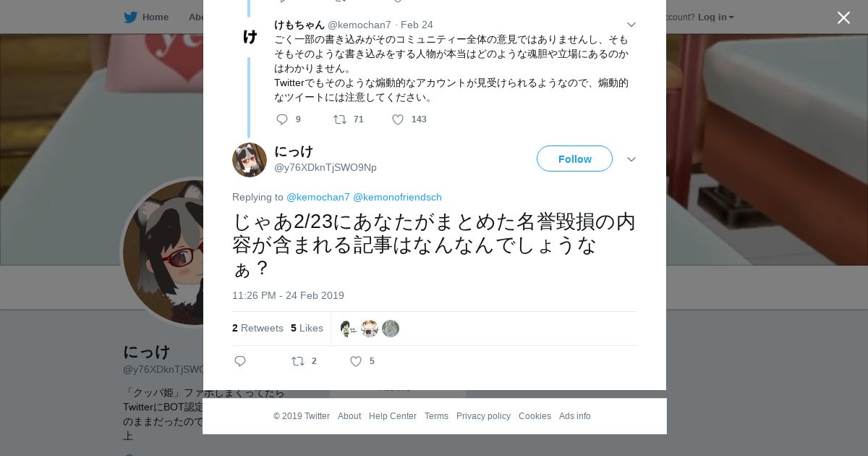Retweet the kemochan7 tweet with 71 retweets

[x=339, y=119]
